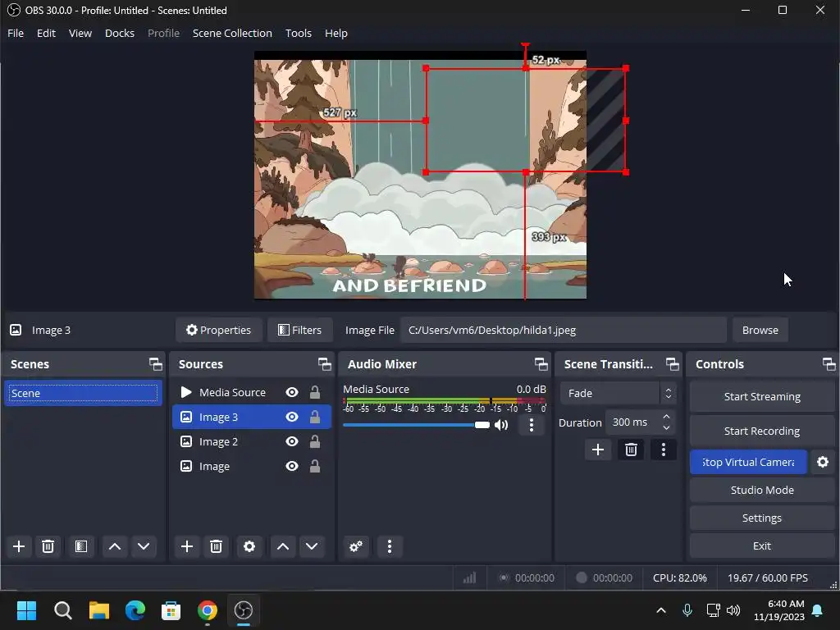Image resolution: width=840 pixels, height=630 pixels.
Task: Click Start Streaming button
Action: pos(762,396)
